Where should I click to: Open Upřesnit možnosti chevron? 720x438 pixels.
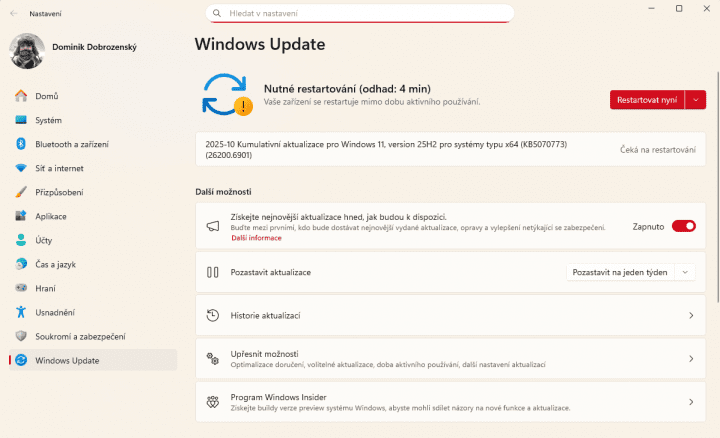[691, 358]
